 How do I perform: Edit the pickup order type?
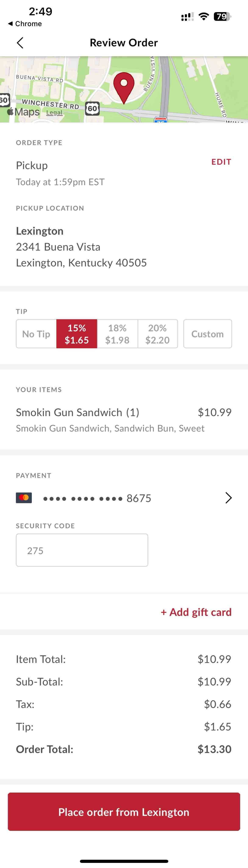click(x=221, y=162)
